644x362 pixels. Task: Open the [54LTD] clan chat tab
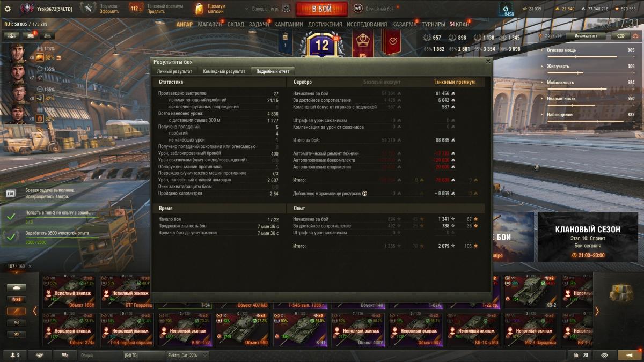click(x=143, y=355)
